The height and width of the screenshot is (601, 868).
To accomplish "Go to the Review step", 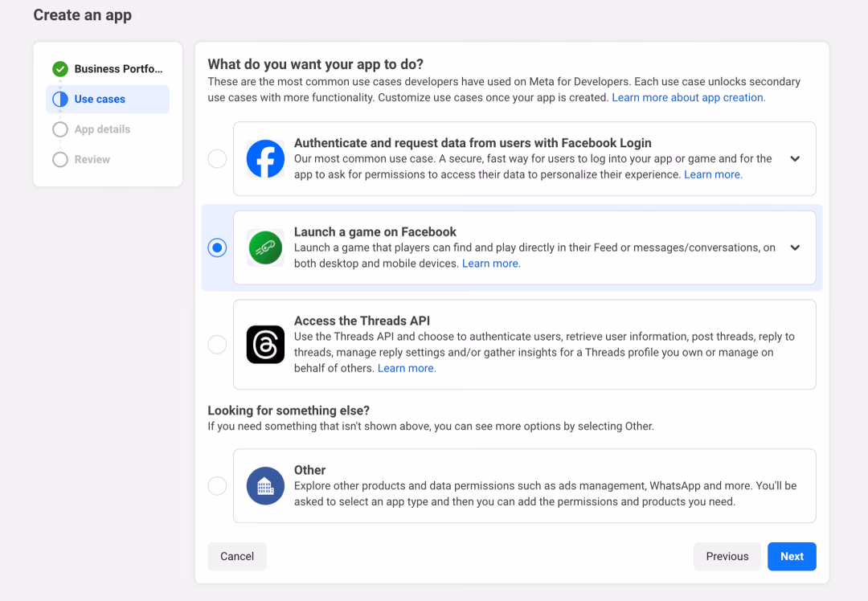I will pyautogui.click(x=108, y=159).
